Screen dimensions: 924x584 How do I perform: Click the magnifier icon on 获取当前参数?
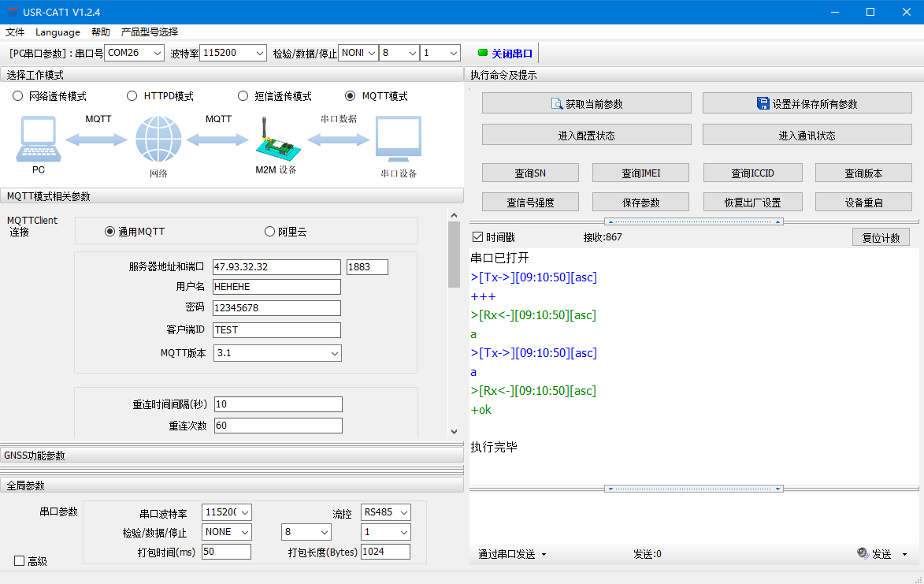click(557, 104)
